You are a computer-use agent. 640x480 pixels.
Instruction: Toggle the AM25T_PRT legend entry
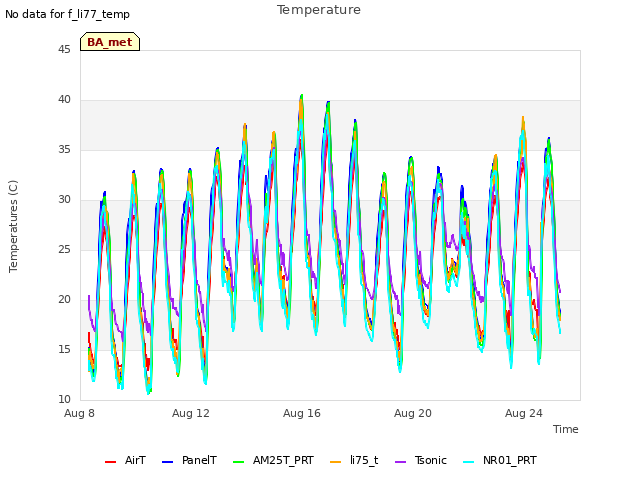pos(273,461)
